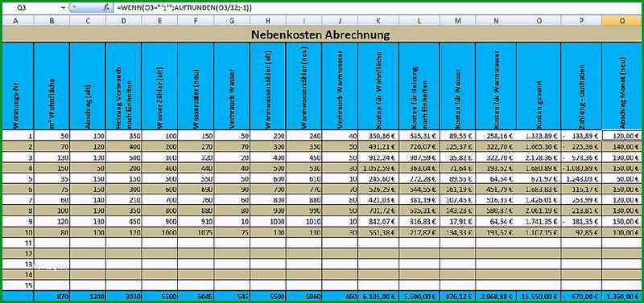Select Wohnungs-Nr cell 11
The height and width of the screenshot is (303, 644).
pos(18,243)
